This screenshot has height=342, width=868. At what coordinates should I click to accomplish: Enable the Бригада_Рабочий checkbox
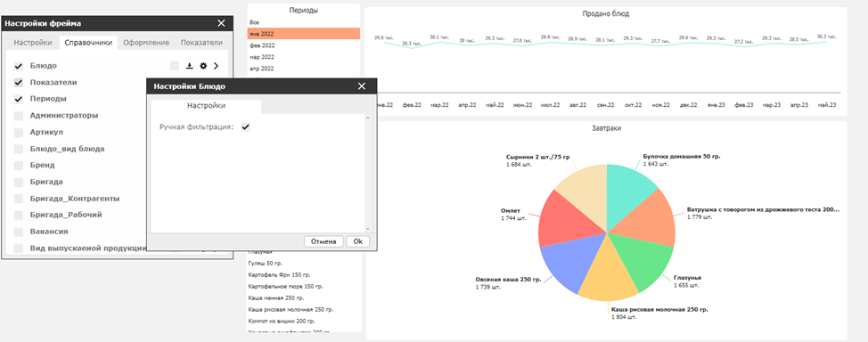19,216
